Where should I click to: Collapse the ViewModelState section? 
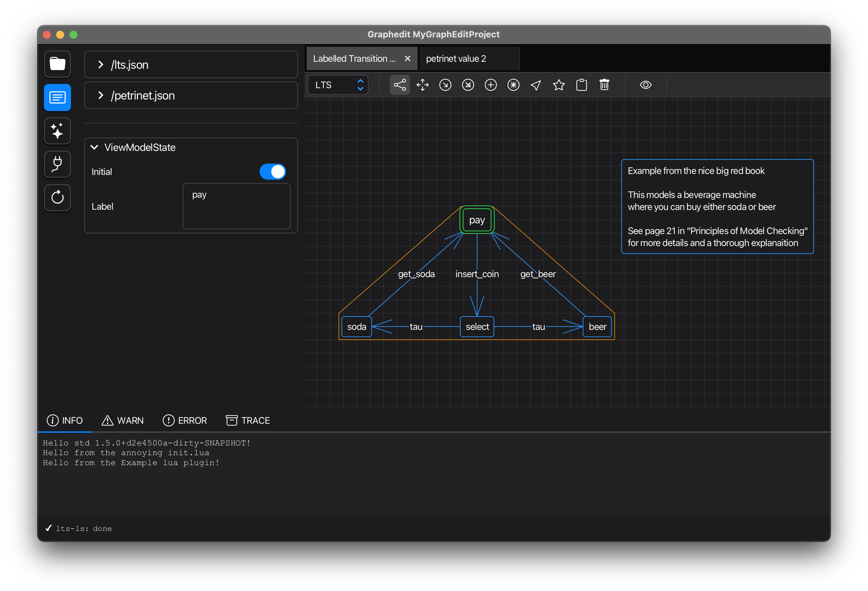point(95,148)
